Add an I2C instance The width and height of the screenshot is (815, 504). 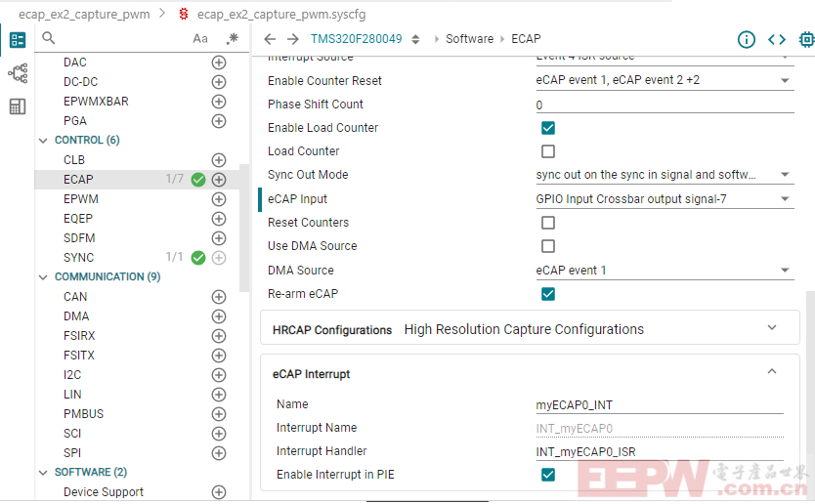click(219, 375)
